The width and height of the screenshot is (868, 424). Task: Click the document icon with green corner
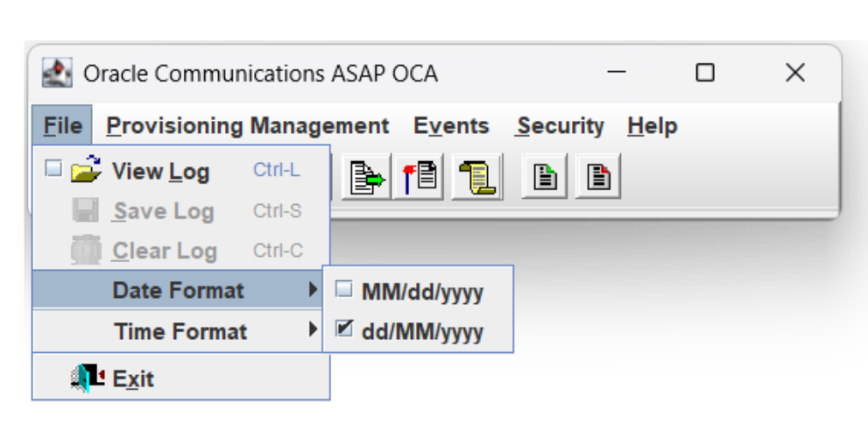[x=545, y=177]
